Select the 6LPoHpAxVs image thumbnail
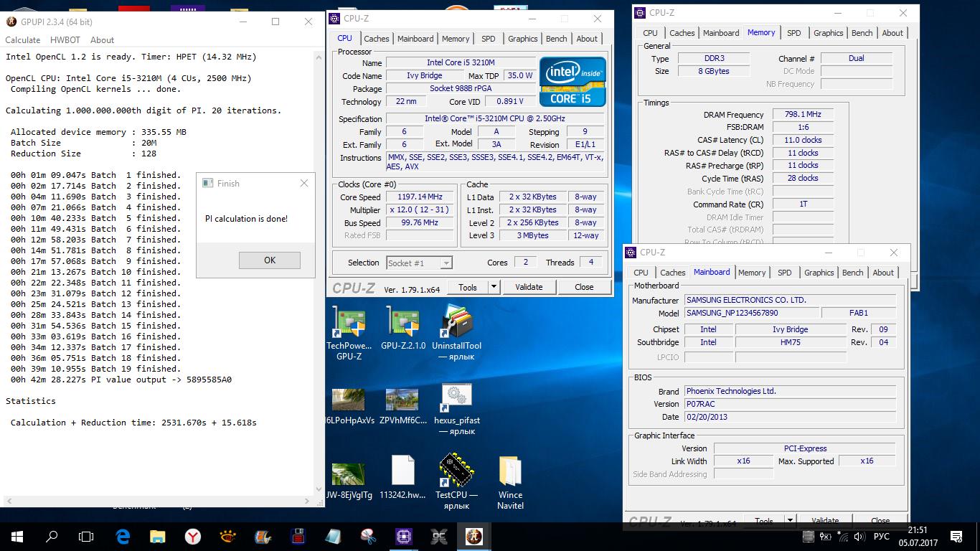The height and width of the screenshot is (551, 980). [x=349, y=406]
